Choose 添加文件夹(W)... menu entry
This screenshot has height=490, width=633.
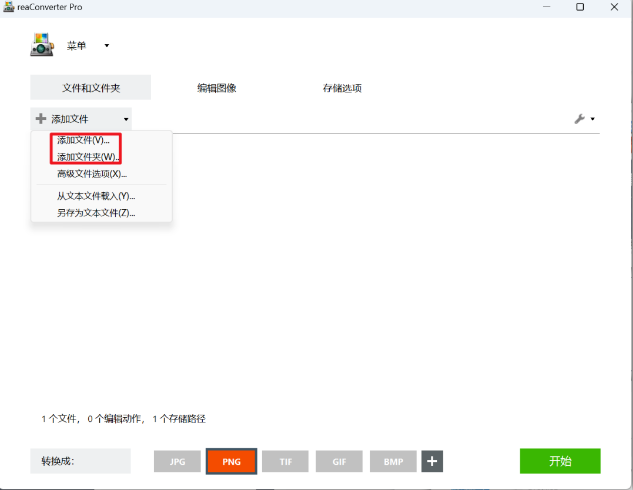[x=88, y=157]
